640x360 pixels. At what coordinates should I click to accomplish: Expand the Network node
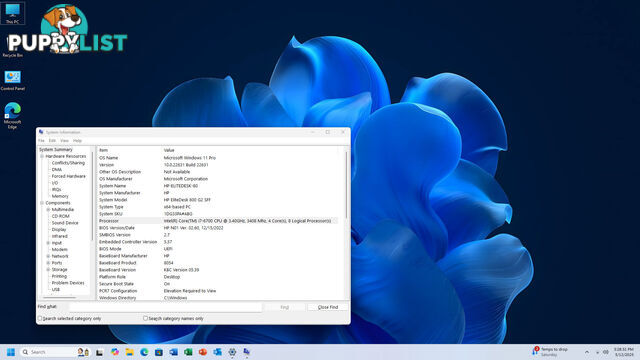coord(48,256)
